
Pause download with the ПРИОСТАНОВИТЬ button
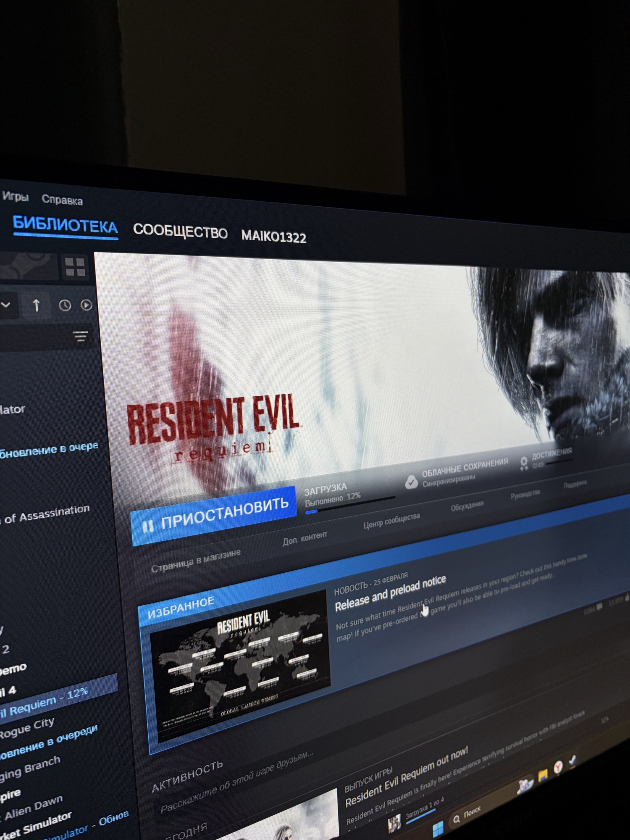click(x=214, y=515)
